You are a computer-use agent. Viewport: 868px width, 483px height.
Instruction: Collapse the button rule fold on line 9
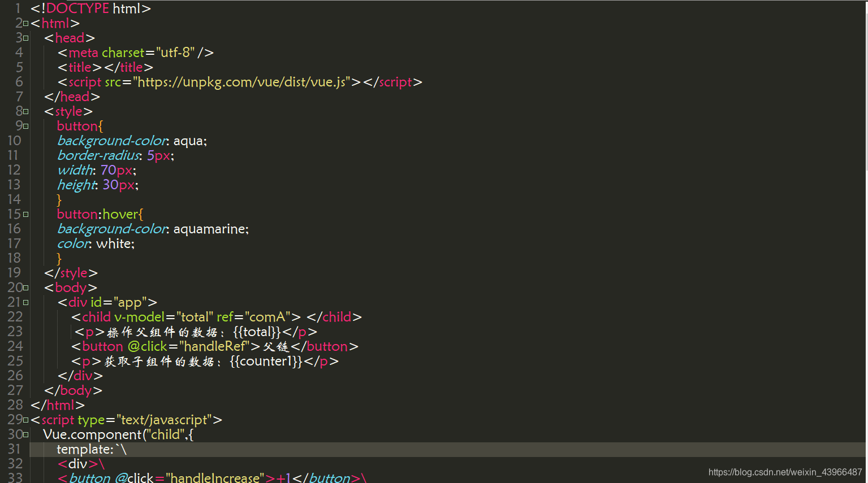(25, 127)
